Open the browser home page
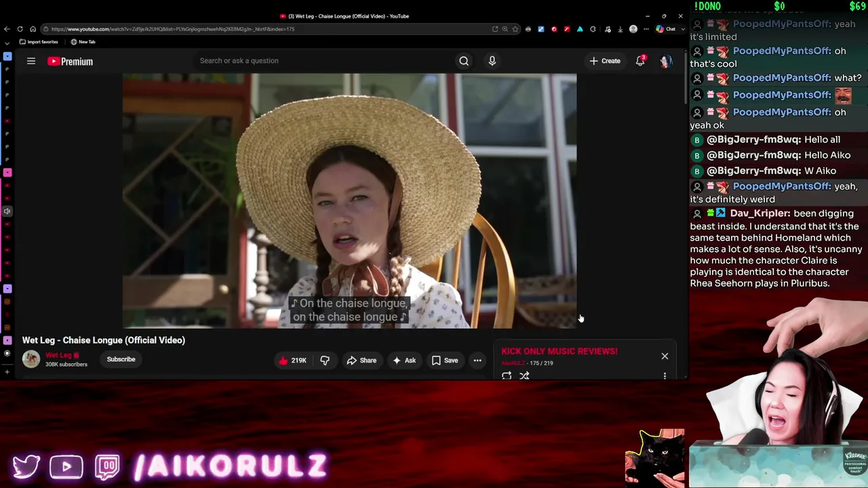 tap(33, 29)
